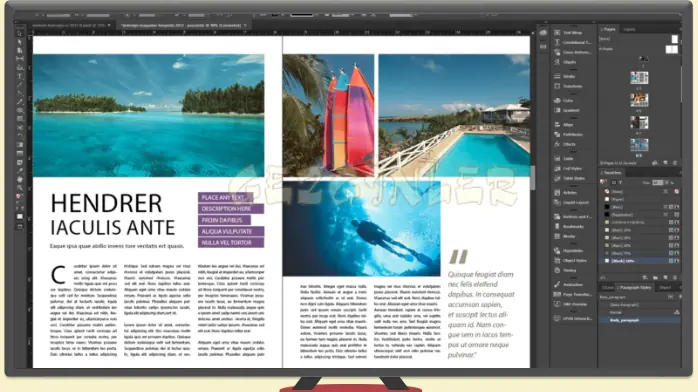Open the Tint dropdown in Swatches panel
The image size is (698, 392).
(x=667, y=182)
